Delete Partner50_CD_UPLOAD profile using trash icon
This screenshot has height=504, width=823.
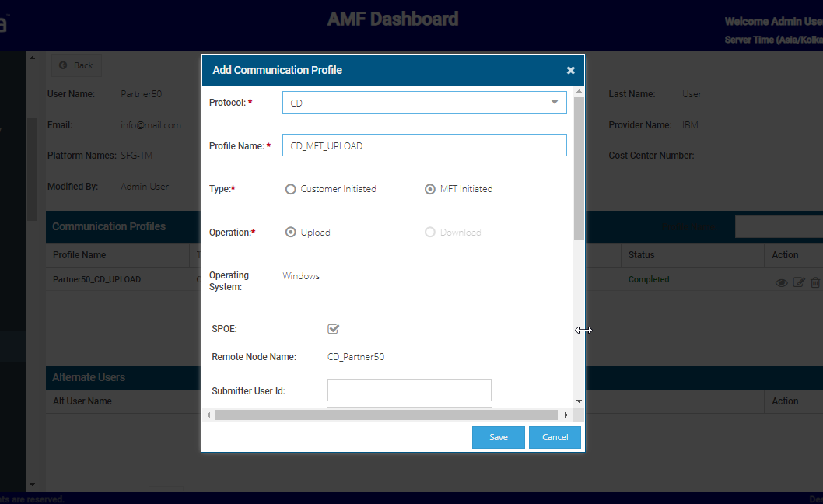pos(814,283)
